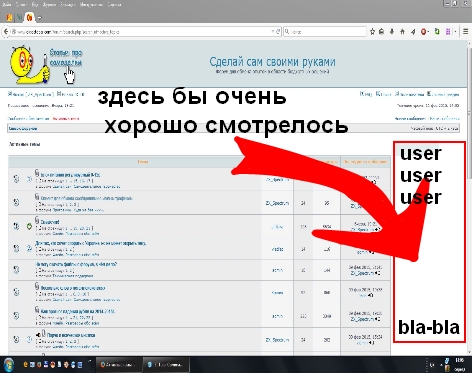Go to browser home page icon
Image resolution: width=472 pixels, height=373 pixels.
tap(402, 32)
